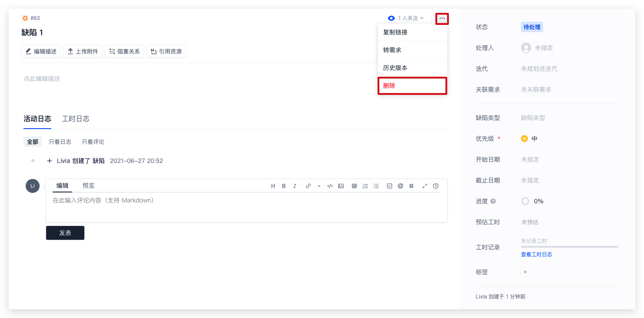Insert a hyperlink in the comment
Screen dimensions: 644x318
tap(308, 186)
